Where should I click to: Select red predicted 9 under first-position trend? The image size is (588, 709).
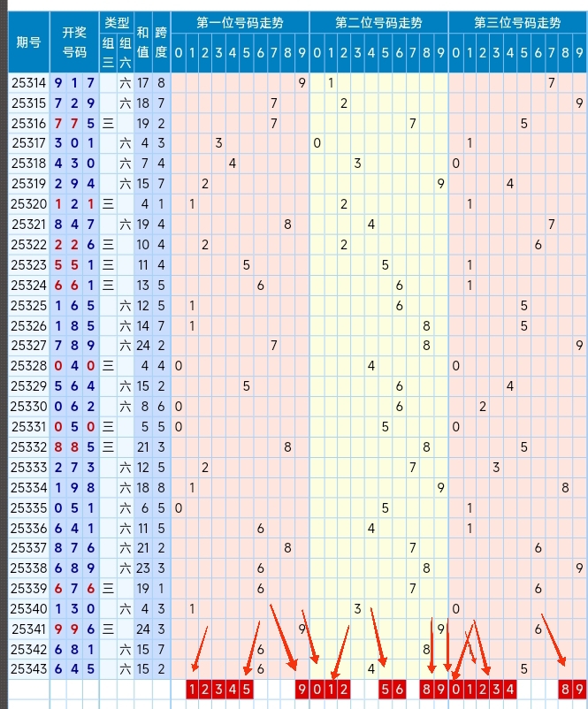pos(302,689)
